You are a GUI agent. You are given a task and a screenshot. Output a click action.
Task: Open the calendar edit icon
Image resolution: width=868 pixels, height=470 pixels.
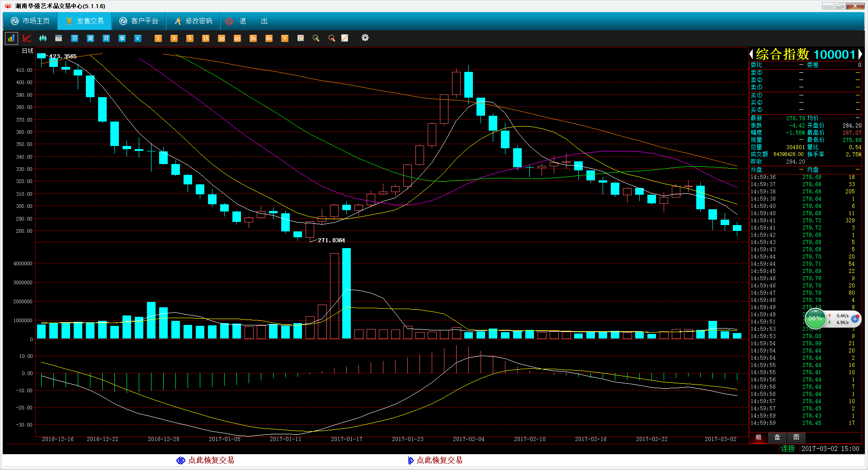301,38
